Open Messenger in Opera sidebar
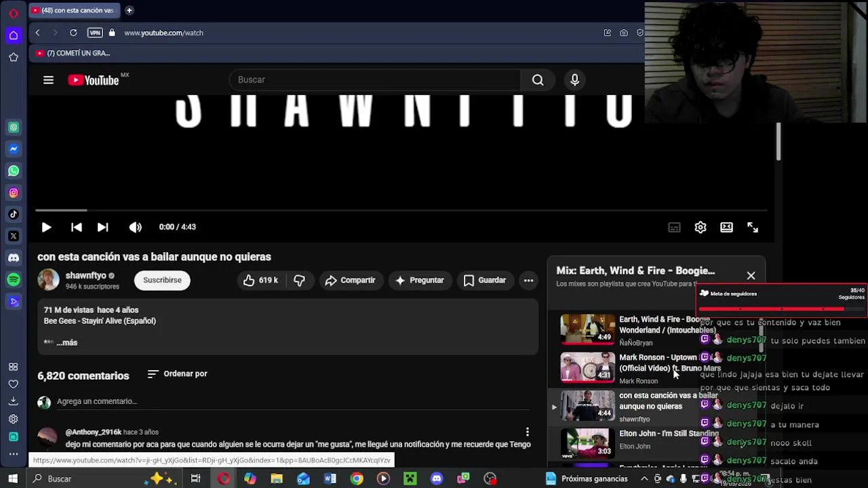Screen dimensions: 868x488 14,149
